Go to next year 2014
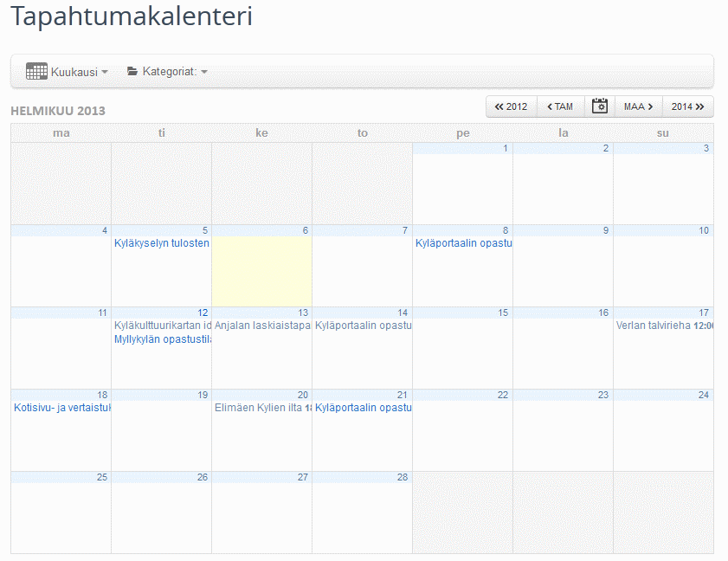The height and width of the screenshot is (561, 728). click(x=687, y=106)
